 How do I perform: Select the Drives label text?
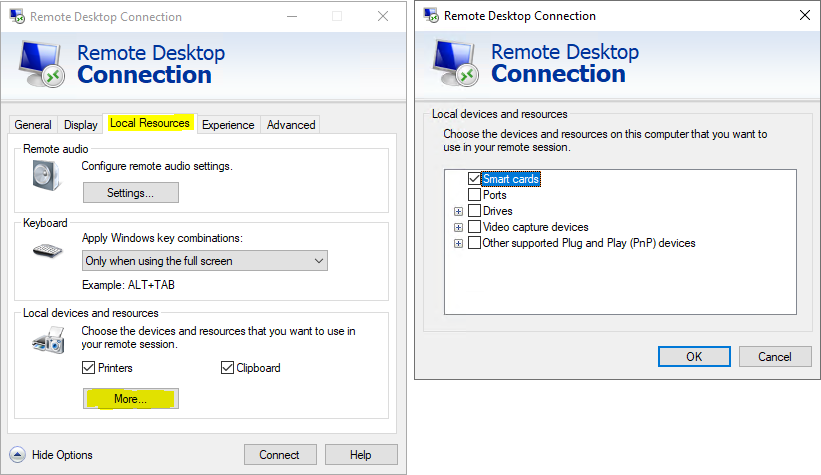[498, 211]
